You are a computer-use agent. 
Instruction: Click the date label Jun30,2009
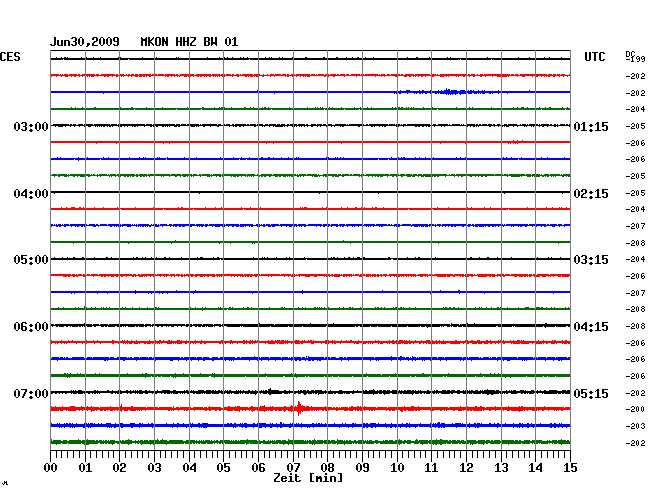85,42
